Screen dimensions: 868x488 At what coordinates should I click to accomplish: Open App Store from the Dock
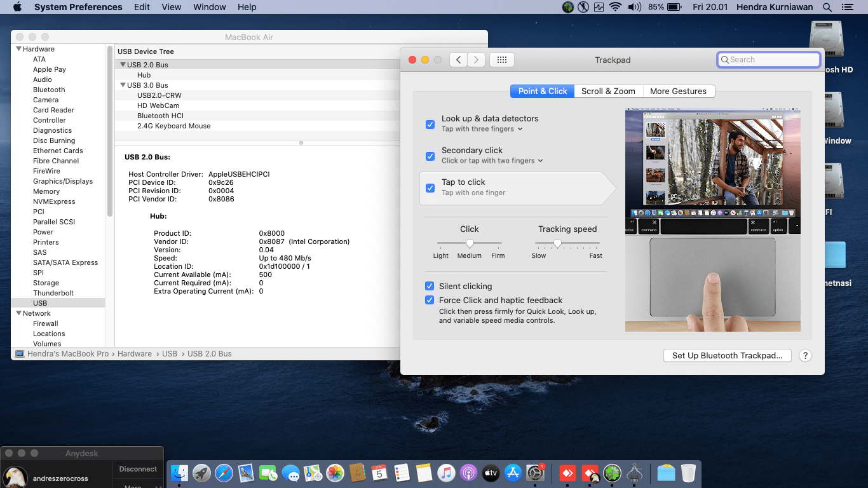point(513,473)
